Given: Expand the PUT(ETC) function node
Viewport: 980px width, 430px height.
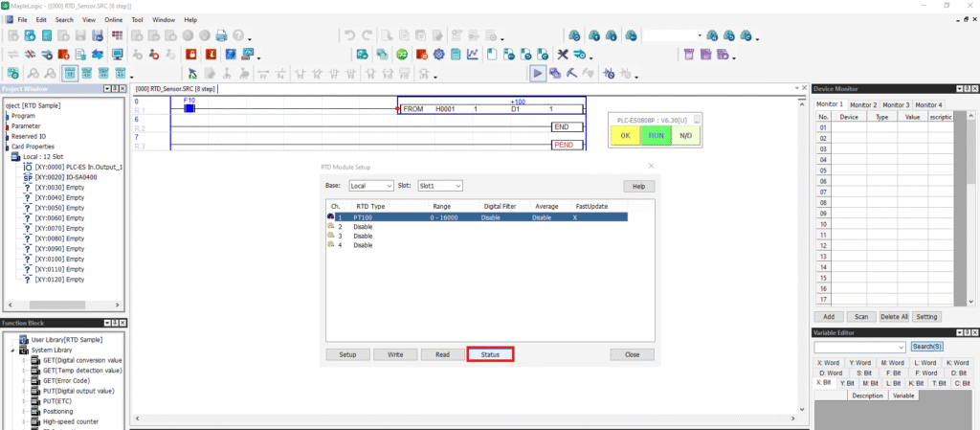Looking at the screenshot, I should (x=24, y=401).
